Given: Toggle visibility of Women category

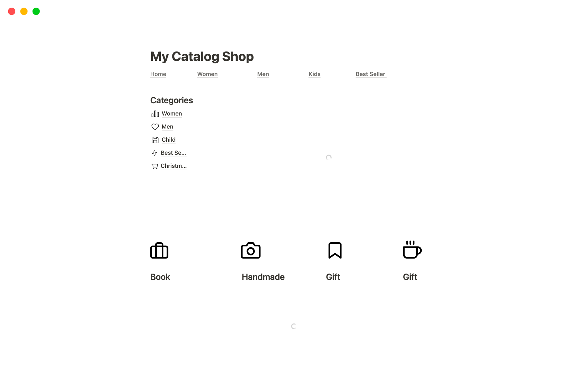Looking at the screenshot, I should pos(171,113).
